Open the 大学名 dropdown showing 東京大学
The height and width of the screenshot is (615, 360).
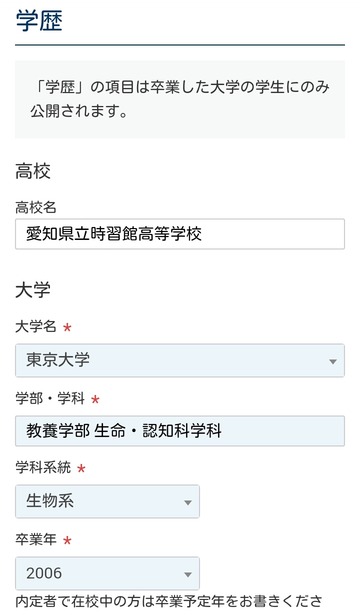pyautogui.click(x=180, y=360)
